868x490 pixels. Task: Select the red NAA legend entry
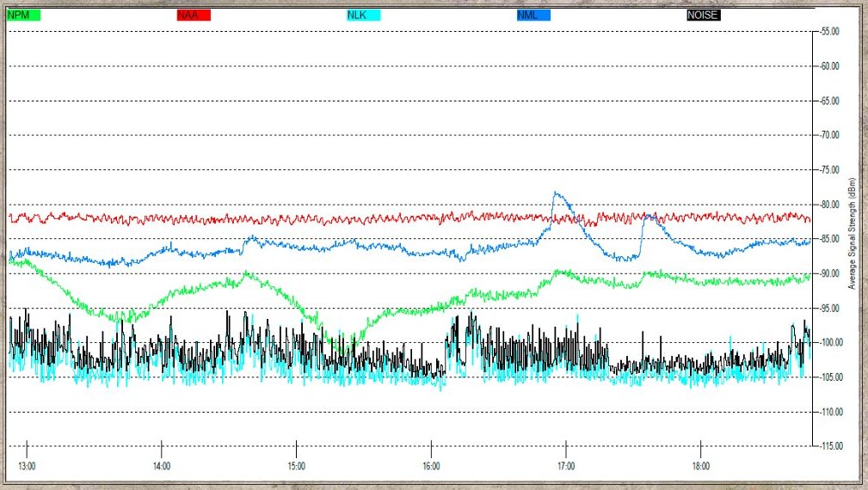coord(194,15)
